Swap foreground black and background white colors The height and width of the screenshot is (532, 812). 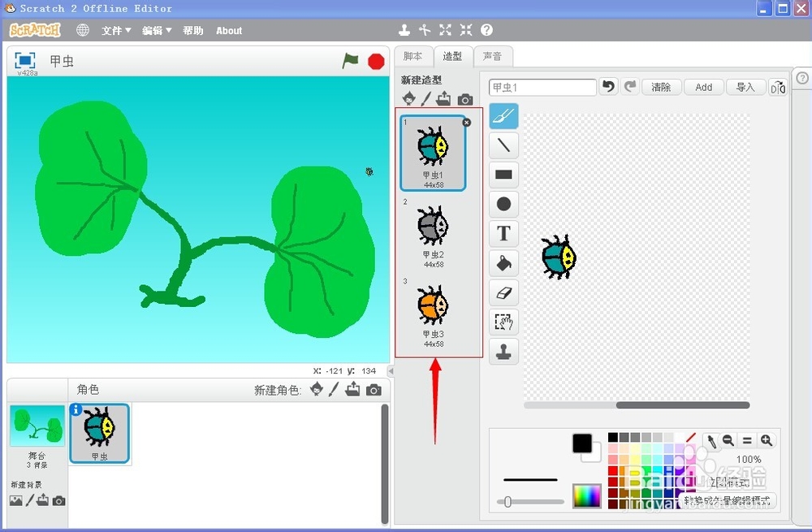(x=587, y=448)
